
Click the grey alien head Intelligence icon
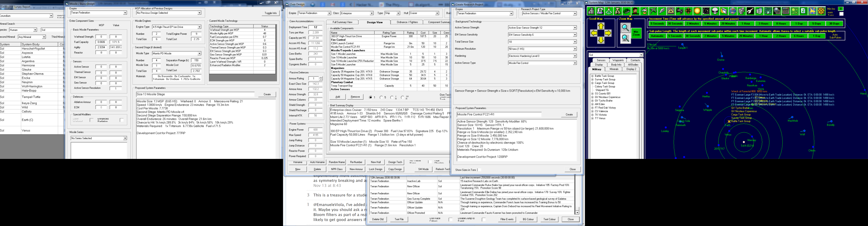715,11
